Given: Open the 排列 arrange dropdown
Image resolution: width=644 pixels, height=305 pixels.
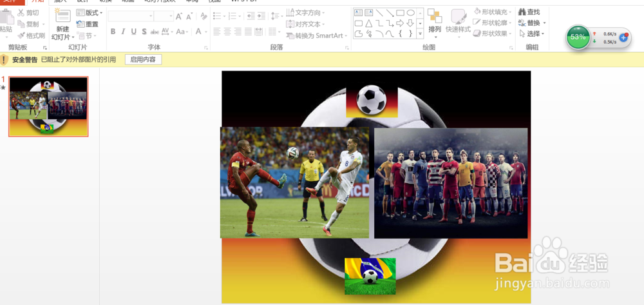Looking at the screenshot, I should tap(435, 24).
